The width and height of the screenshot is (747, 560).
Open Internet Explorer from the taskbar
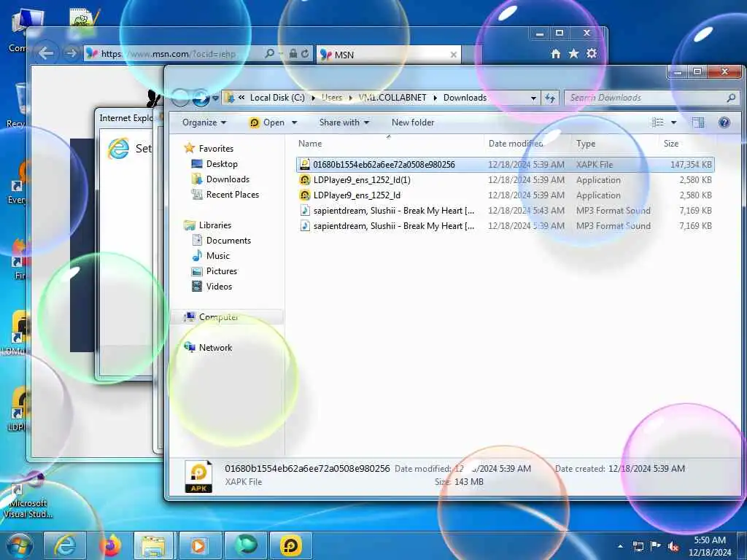[65, 545]
